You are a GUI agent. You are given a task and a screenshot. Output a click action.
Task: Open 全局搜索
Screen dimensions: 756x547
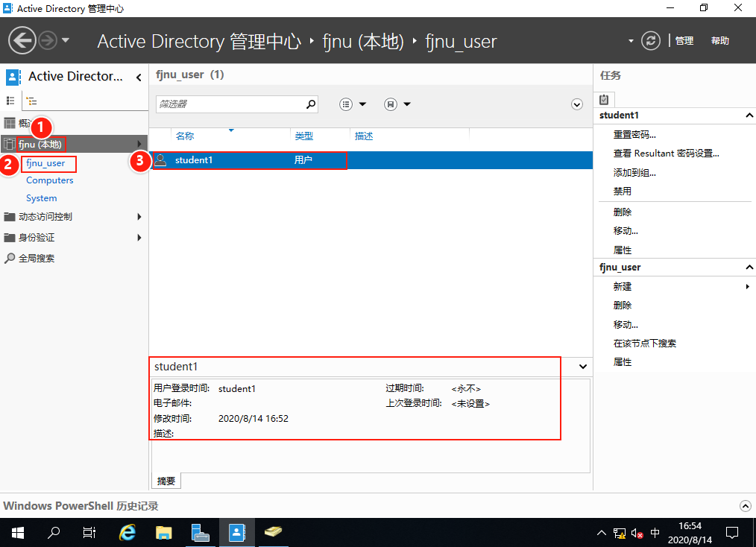click(x=37, y=259)
